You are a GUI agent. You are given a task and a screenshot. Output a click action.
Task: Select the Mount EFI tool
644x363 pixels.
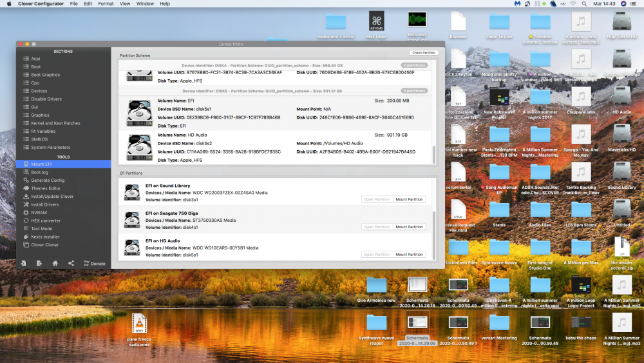point(63,164)
